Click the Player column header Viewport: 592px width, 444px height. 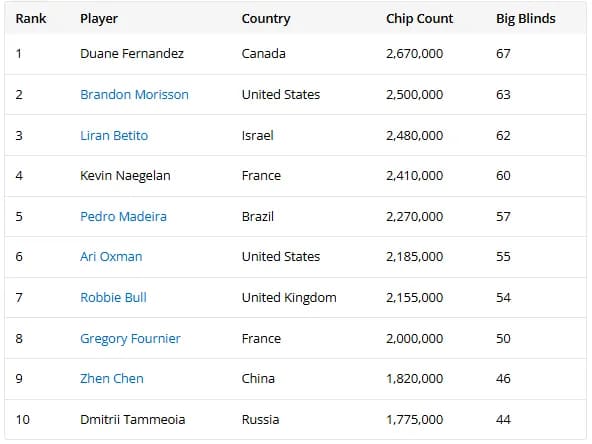99,18
